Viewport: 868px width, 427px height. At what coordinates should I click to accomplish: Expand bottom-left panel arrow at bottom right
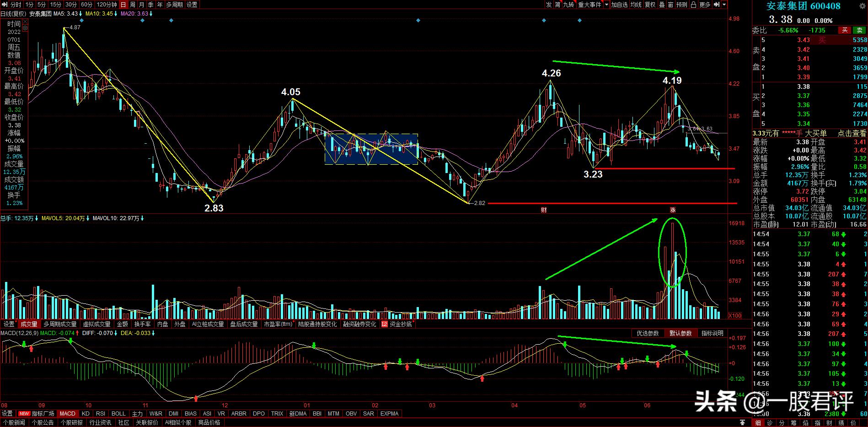(743, 422)
